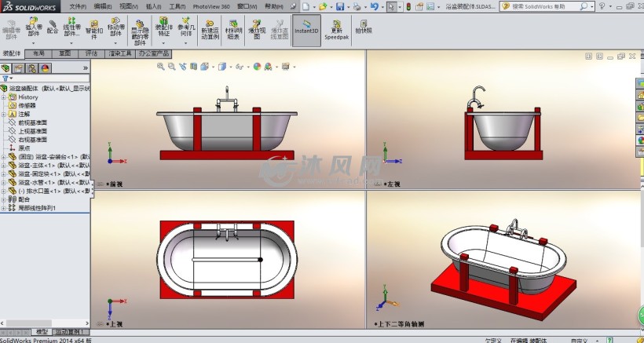The width and height of the screenshot is (644, 343).
Task: Click the Open file folder icon
Action: click(x=323, y=6)
